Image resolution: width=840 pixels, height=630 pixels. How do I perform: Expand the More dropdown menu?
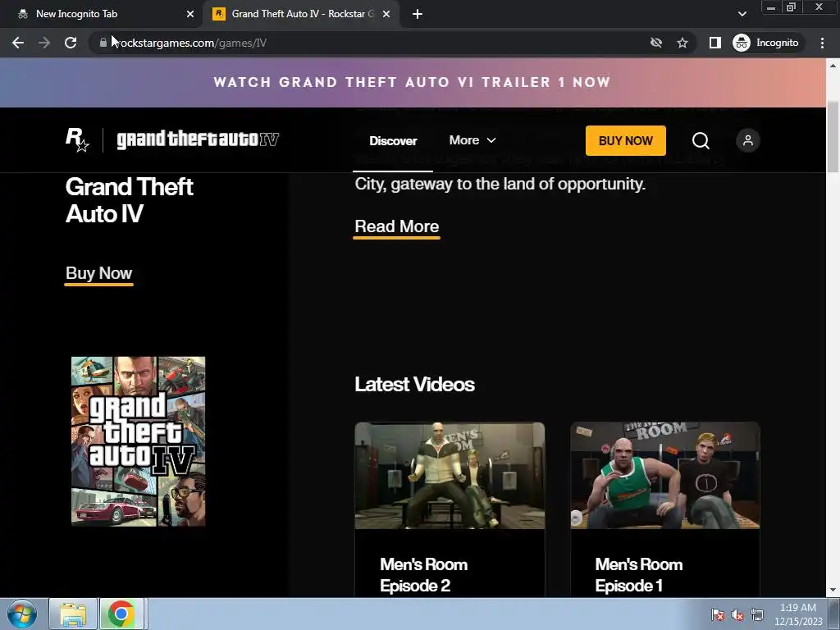point(472,140)
